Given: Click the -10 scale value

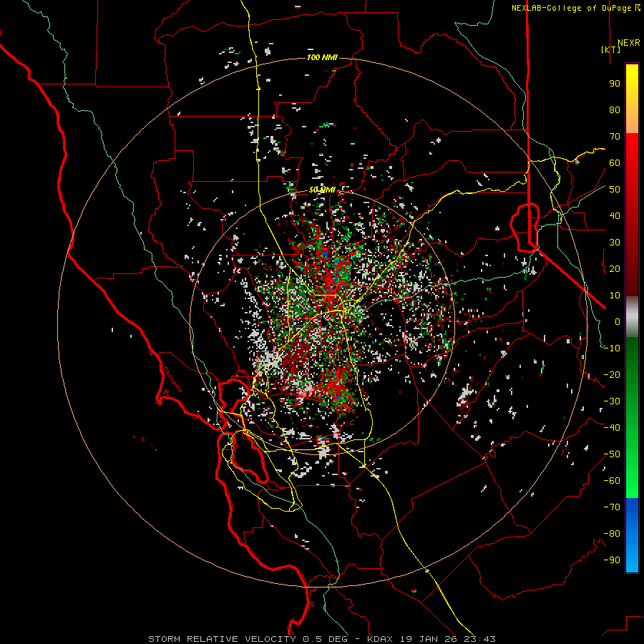Looking at the screenshot, I should pyautogui.click(x=612, y=348).
